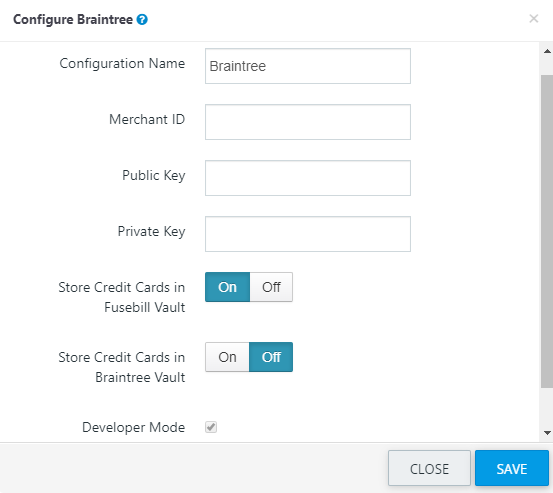Click the scrollbar down arrow
Screen dimensions: 553x493
pos(547,433)
